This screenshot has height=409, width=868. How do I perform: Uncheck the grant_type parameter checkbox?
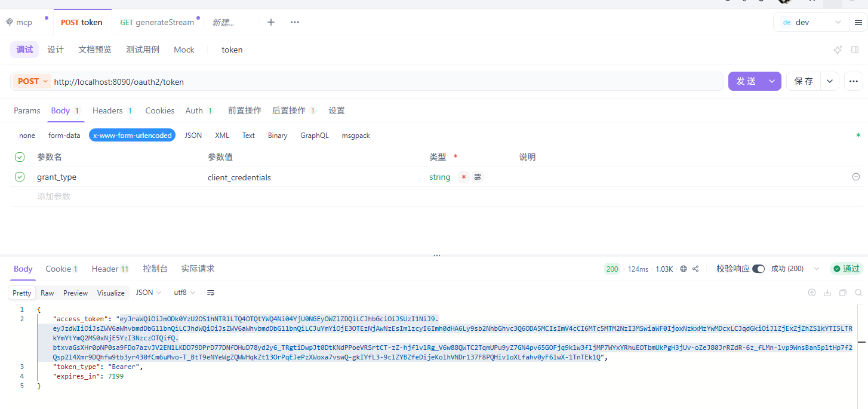(x=20, y=177)
